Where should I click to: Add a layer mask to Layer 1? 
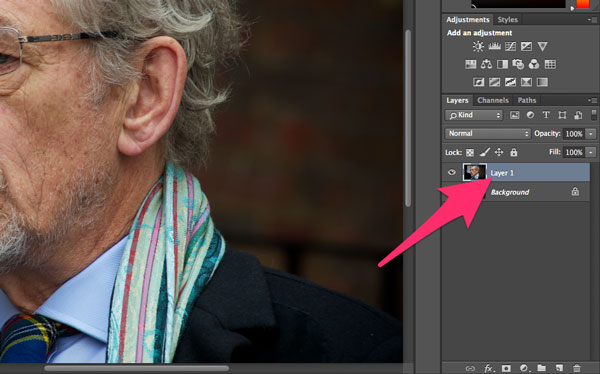[x=506, y=368]
